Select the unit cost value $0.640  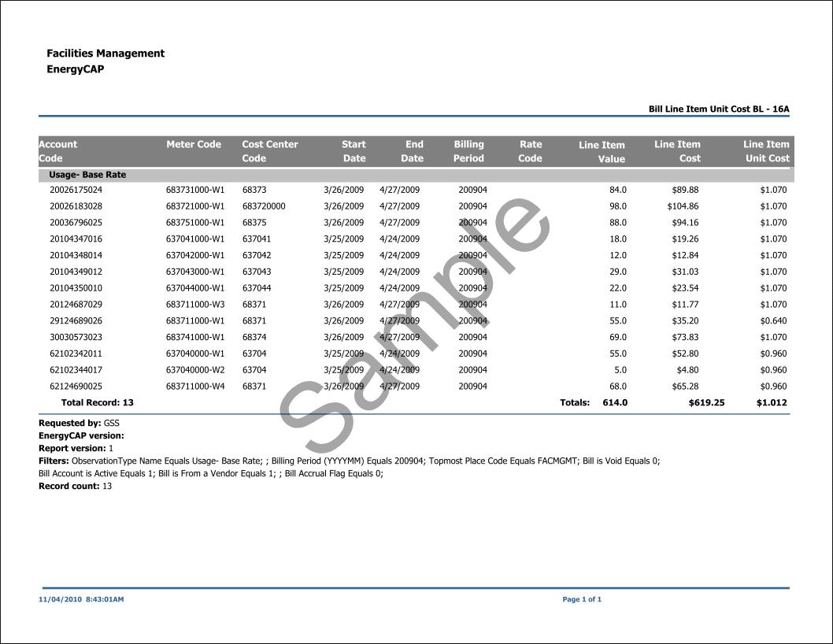pos(773,321)
